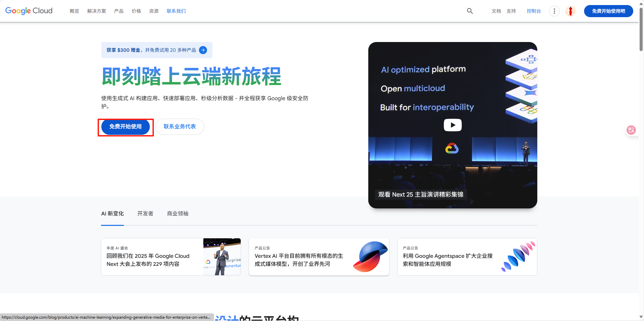Open the 回顾 Google Cloud Next 229 项内容 card

(171, 257)
